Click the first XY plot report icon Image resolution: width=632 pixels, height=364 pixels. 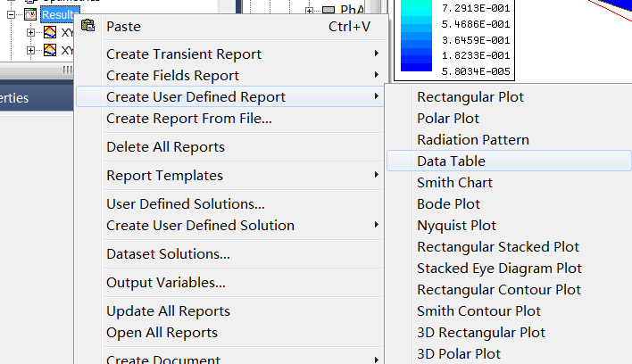pos(50,32)
